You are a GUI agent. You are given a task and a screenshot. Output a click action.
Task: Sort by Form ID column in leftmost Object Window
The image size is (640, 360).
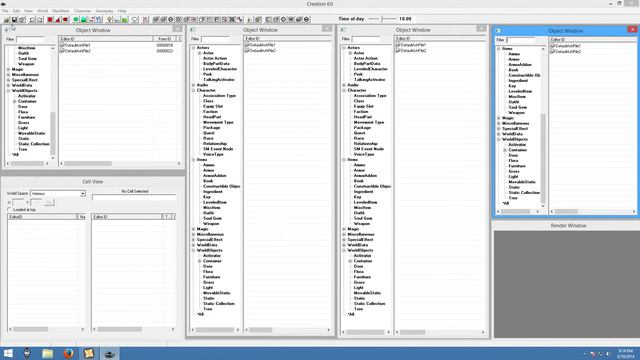[165, 39]
